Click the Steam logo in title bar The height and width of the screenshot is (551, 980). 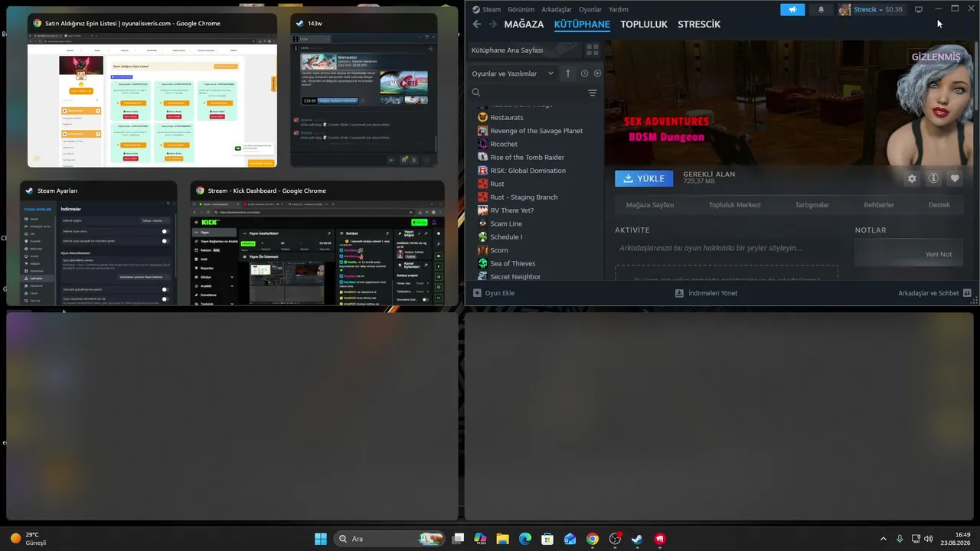[475, 10]
